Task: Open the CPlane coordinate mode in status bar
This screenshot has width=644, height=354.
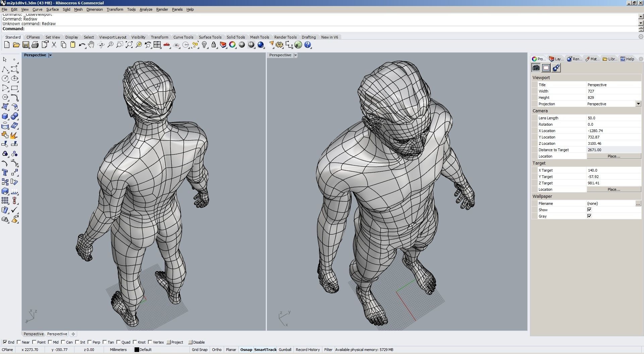Action: (7, 350)
